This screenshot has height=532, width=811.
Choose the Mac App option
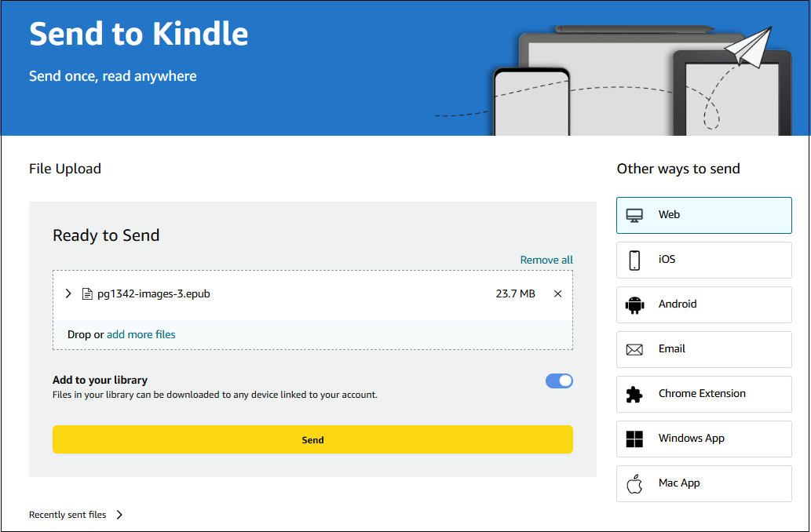click(x=704, y=484)
